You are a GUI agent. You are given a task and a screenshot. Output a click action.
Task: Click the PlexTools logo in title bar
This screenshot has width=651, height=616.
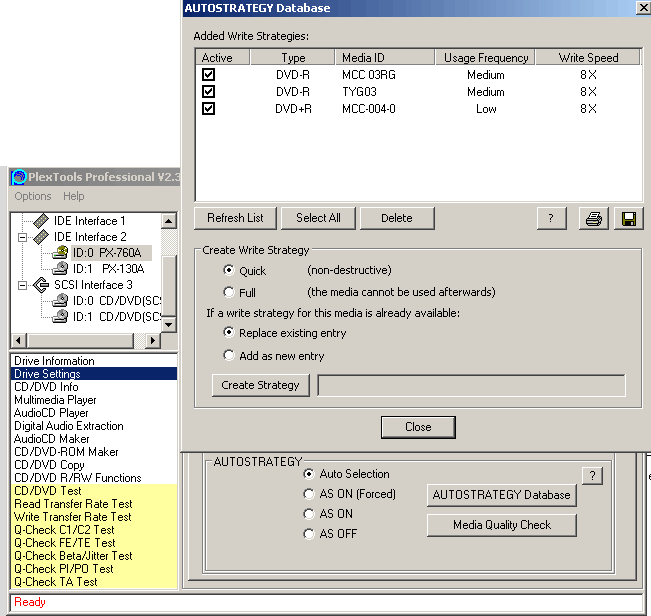pyautogui.click(x=18, y=178)
